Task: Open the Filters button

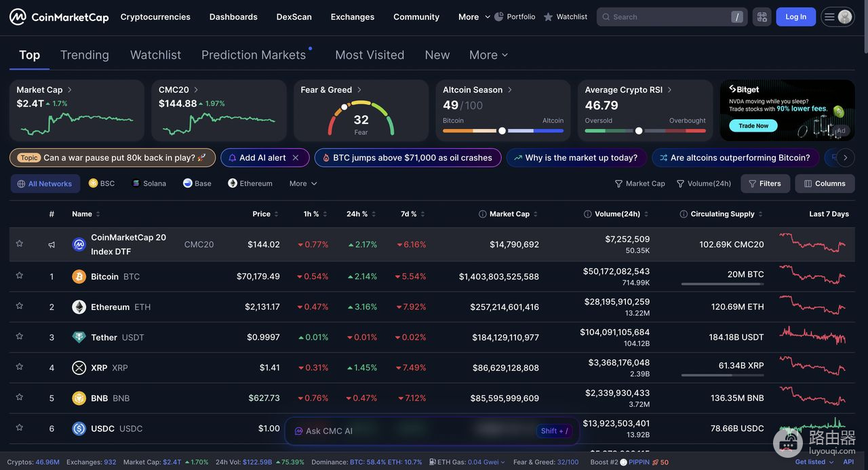Action: 765,184
